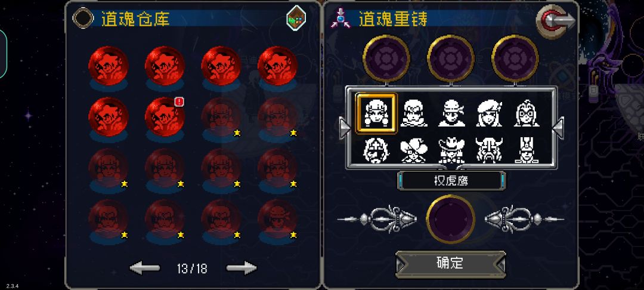644x290 pixels.
Task: Open the warehouse sort icon beside 道魂仓库
Action: tap(296, 17)
